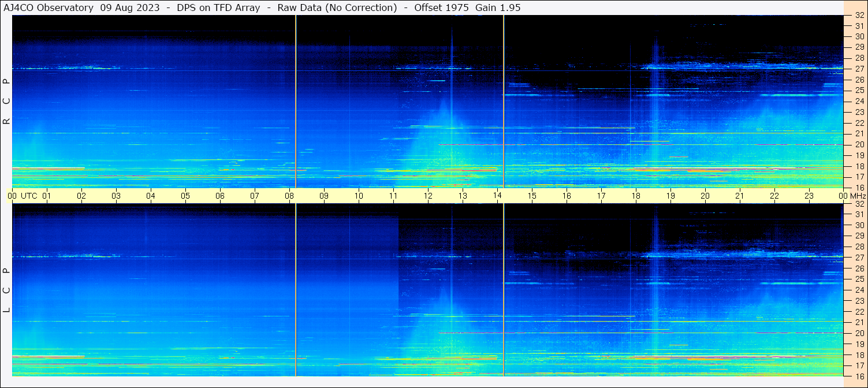Click hour label '11' on time axis
This screenshot has width=868, height=388.
(393, 196)
